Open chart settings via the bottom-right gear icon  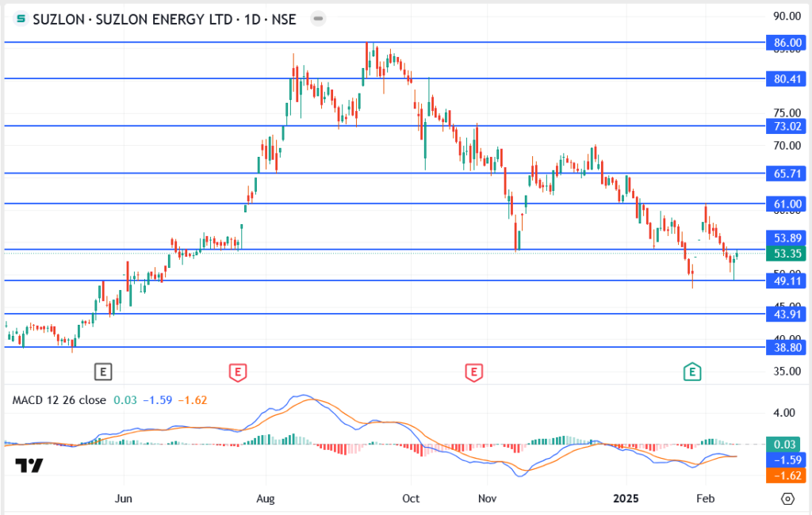(x=787, y=498)
